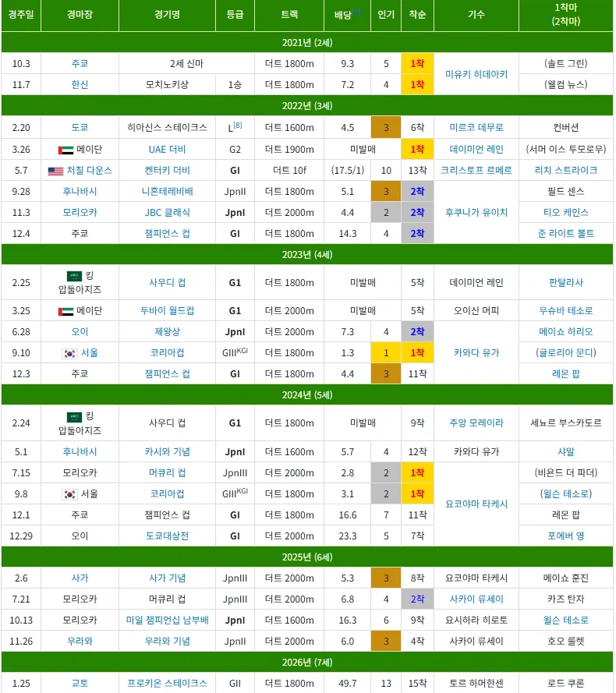Click Korean flag in the 9.10 서울 row

[69, 353]
